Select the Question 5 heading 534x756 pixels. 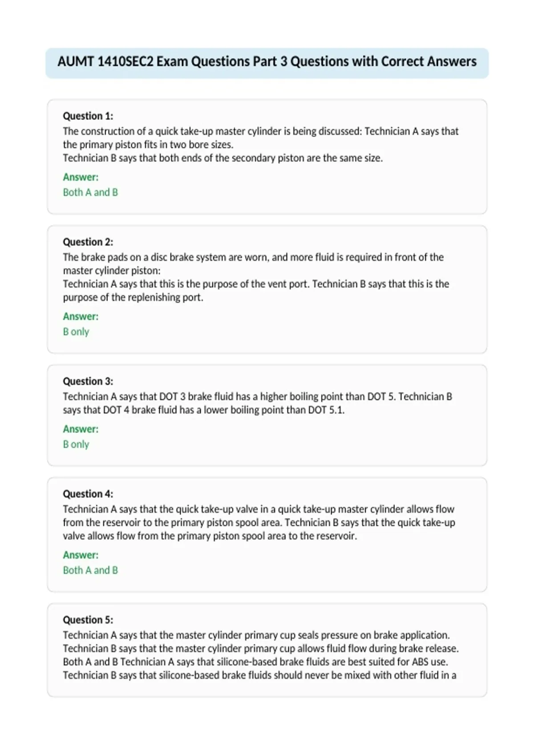[88, 619]
